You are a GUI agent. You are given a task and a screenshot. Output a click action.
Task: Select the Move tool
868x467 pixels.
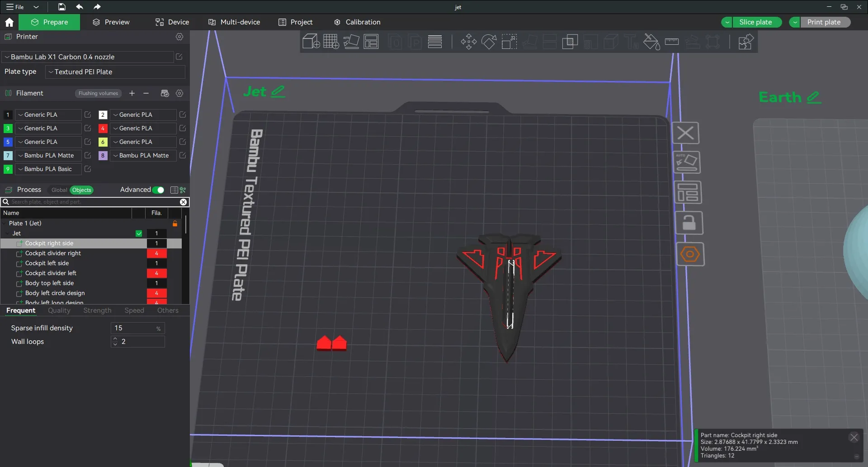[x=468, y=42]
